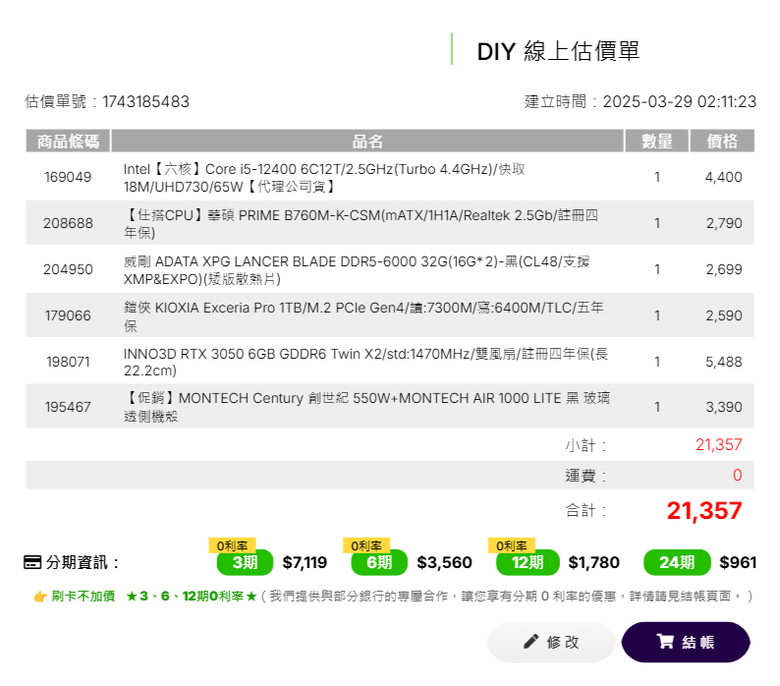Screen dimensions: 780x686
Task: Click barcode 169049
Action: pos(68,177)
